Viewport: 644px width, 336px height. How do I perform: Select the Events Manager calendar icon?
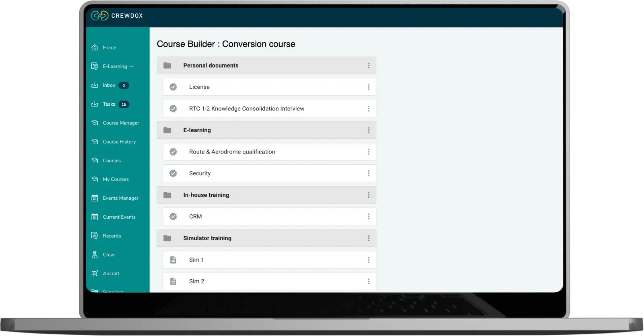click(x=95, y=198)
